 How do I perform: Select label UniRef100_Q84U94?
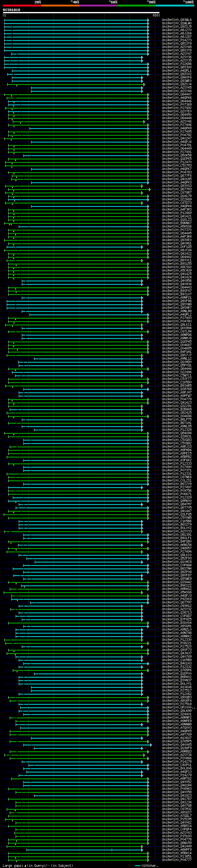177,433
